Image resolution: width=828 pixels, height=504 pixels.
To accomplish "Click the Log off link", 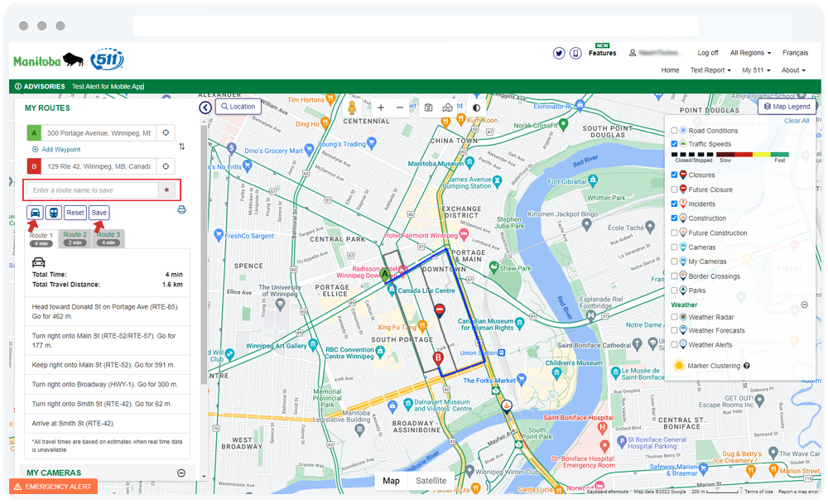I will tap(708, 53).
